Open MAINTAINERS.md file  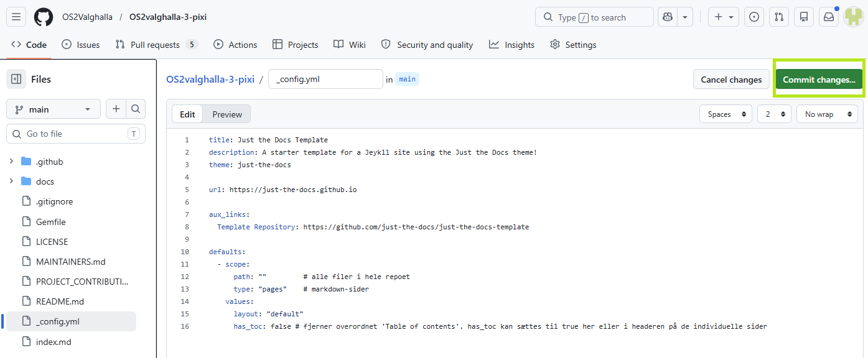pyautogui.click(x=70, y=262)
